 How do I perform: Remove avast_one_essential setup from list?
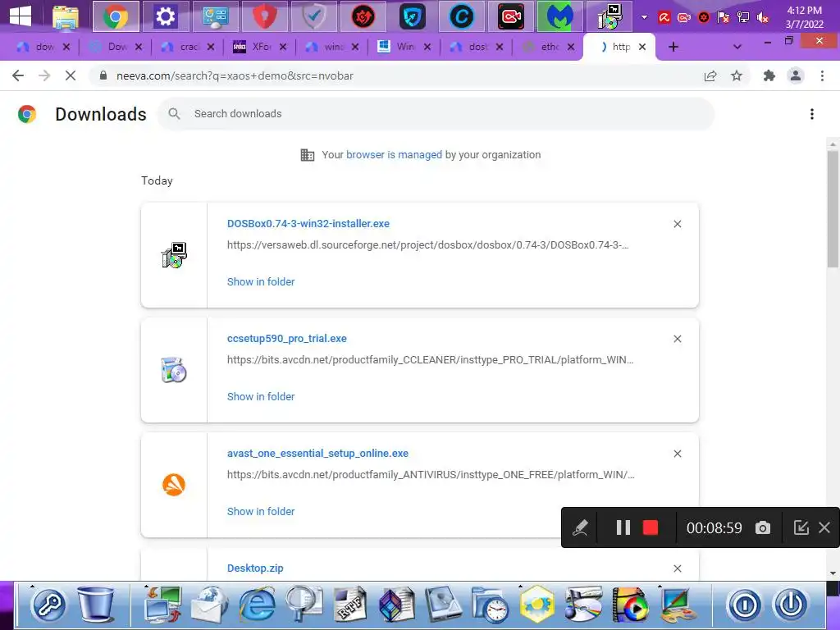677,454
